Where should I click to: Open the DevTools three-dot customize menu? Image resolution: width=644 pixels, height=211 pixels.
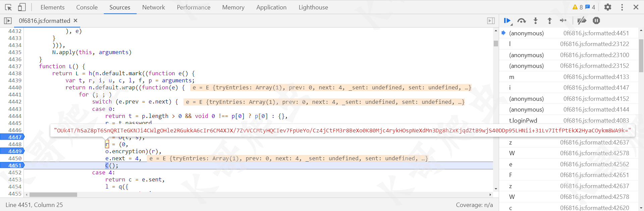[622, 7]
